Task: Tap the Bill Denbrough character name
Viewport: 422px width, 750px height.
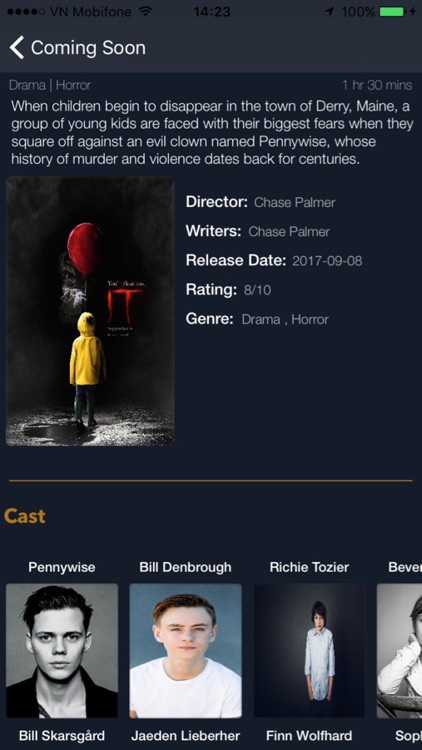Action: 186,567
